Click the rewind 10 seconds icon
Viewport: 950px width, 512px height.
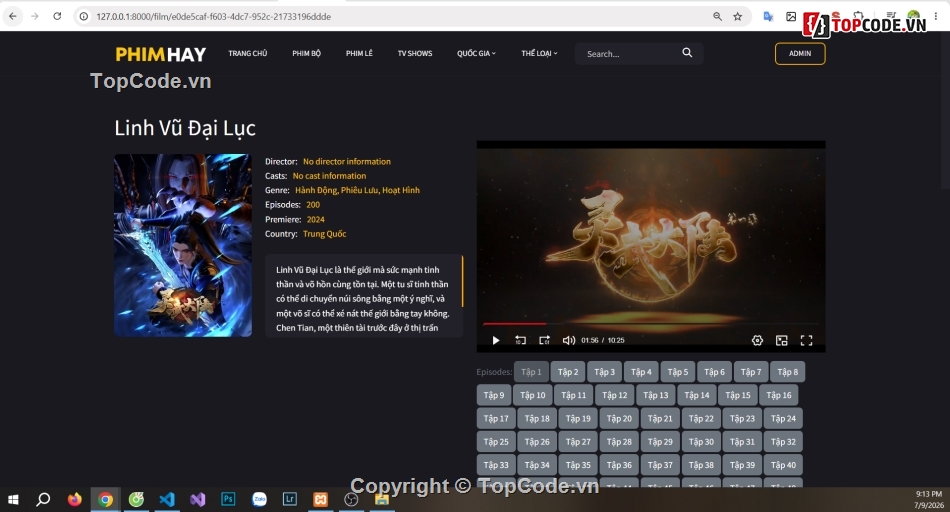(x=520, y=341)
